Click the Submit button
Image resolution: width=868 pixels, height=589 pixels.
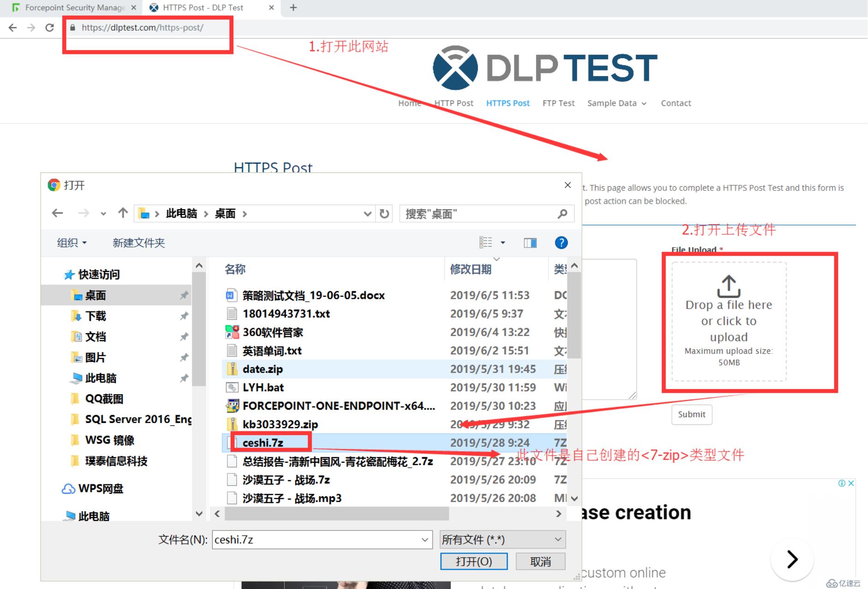pos(691,414)
